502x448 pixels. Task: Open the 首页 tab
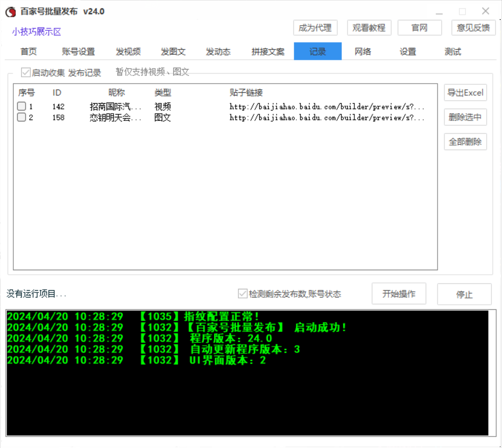[29, 51]
